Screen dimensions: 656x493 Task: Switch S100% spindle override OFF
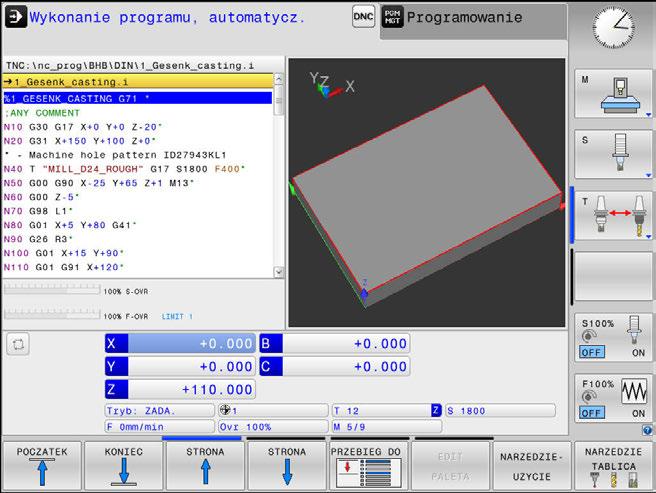point(592,352)
